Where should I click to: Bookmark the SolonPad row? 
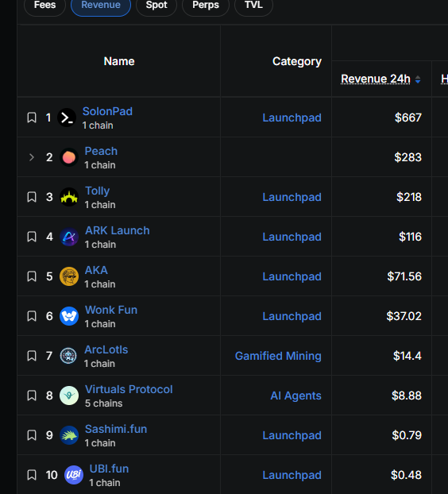coord(32,118)
